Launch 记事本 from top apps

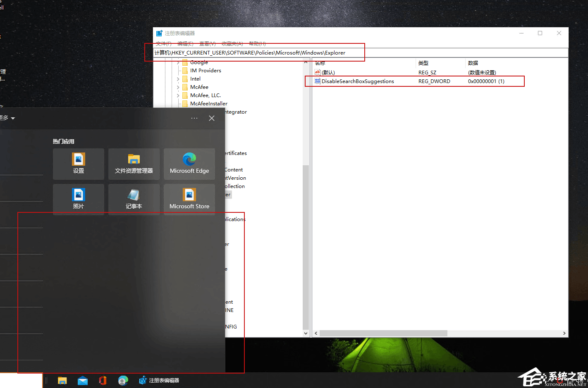coord(134,200)
